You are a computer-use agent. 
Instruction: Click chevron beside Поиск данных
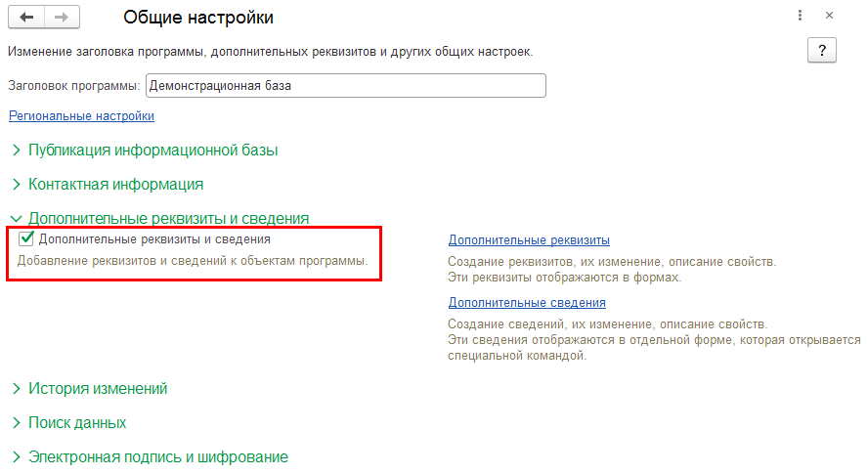(x=16, y=423)
